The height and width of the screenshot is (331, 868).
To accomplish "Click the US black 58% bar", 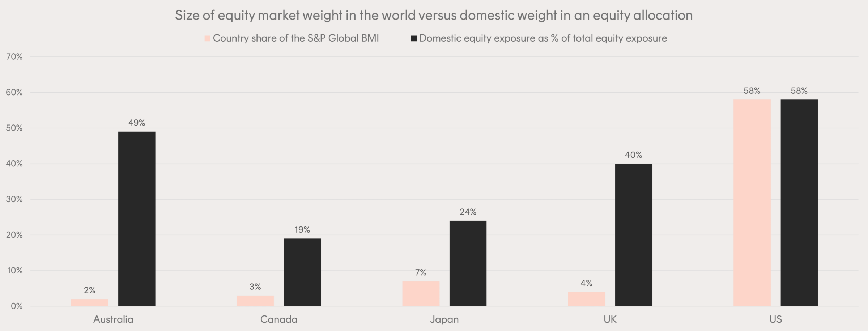I will click(x=799, y=203).
